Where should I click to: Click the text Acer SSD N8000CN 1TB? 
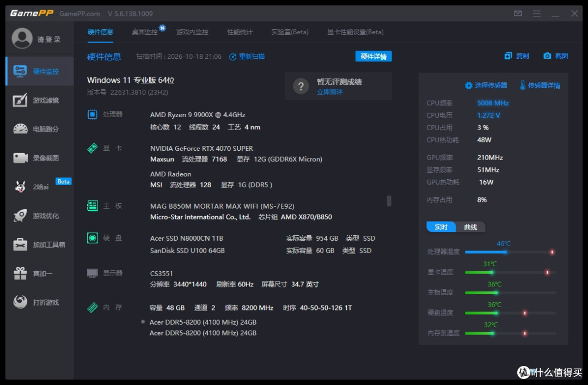point(186,239)
